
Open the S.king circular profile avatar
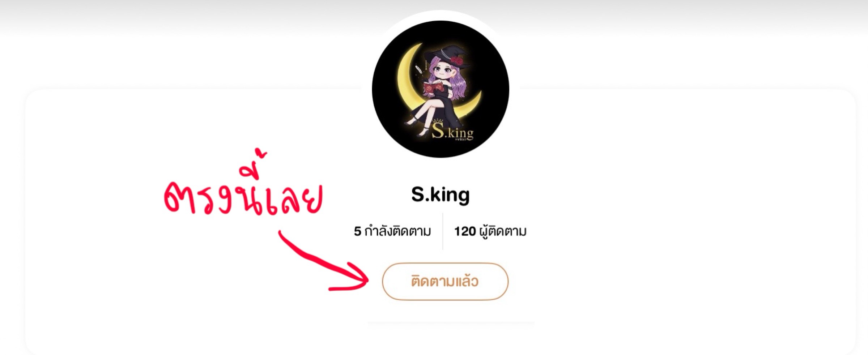(x=440, y=89)
